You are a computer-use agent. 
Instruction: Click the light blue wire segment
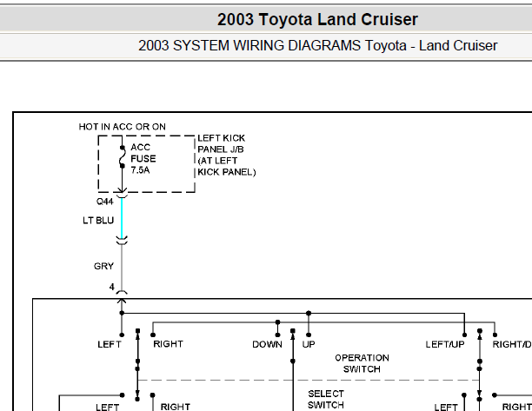pos(122,217)
